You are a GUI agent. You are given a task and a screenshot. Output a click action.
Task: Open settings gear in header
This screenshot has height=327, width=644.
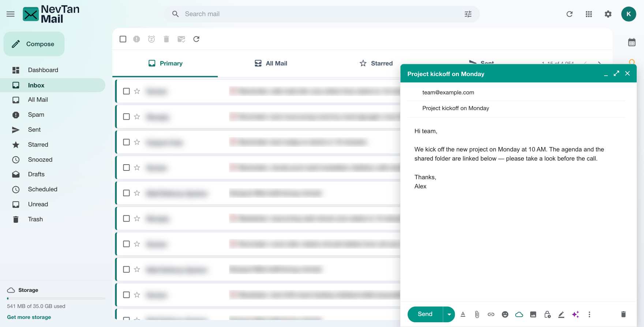(x=608, y=14)
